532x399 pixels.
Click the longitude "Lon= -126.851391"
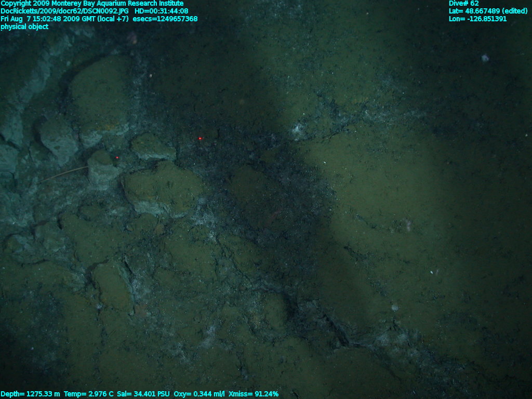(478, 19)
